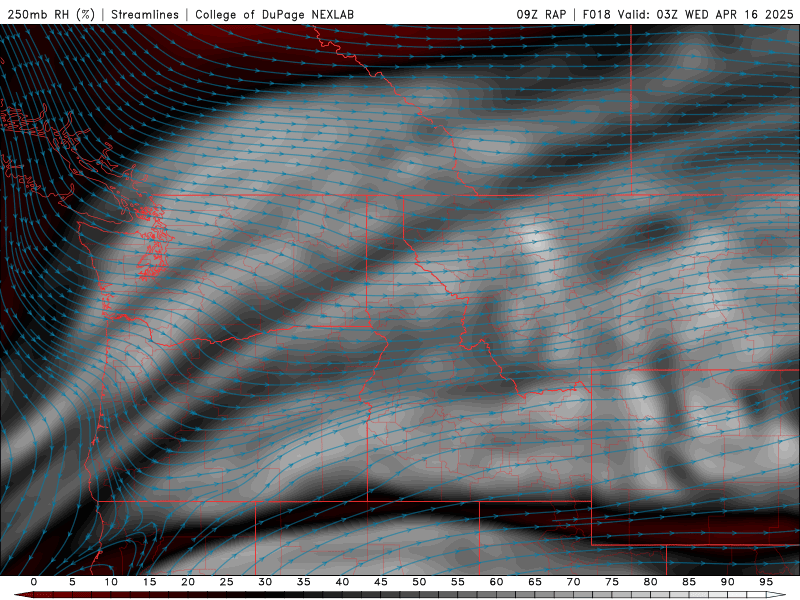This screenshot has width=800, height=600.
Task: Click the colorbar label '10'
Action: coord(111,582)
